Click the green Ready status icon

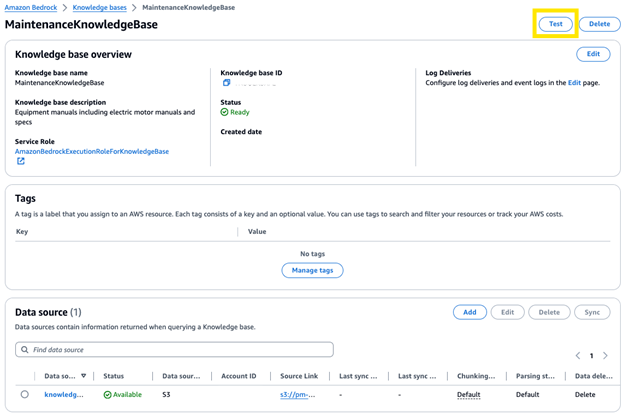point(225,112)
